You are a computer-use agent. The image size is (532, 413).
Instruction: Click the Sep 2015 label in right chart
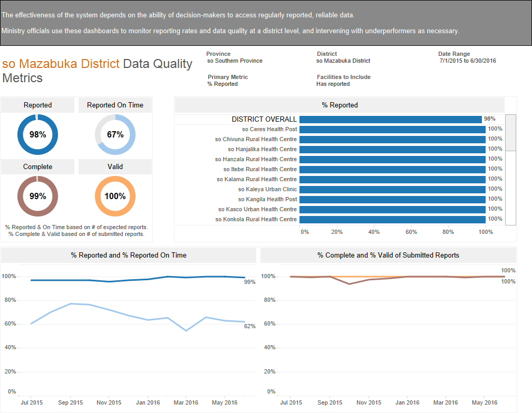click(x=330, y=402)
